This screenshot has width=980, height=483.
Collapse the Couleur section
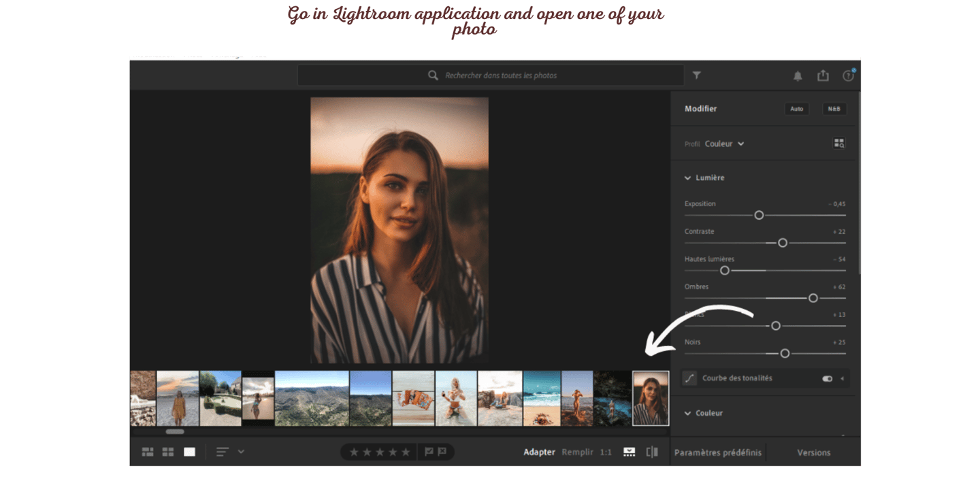click(687, 414)
